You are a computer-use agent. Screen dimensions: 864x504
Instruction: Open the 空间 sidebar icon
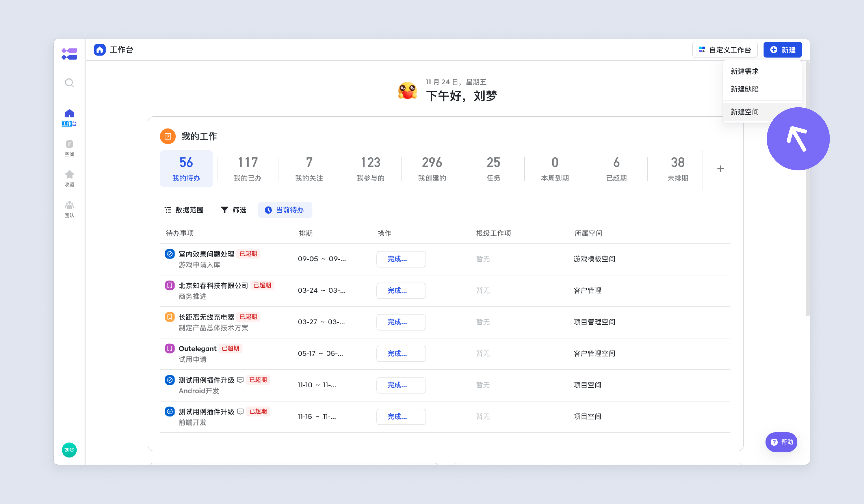(x=69, y=148)
